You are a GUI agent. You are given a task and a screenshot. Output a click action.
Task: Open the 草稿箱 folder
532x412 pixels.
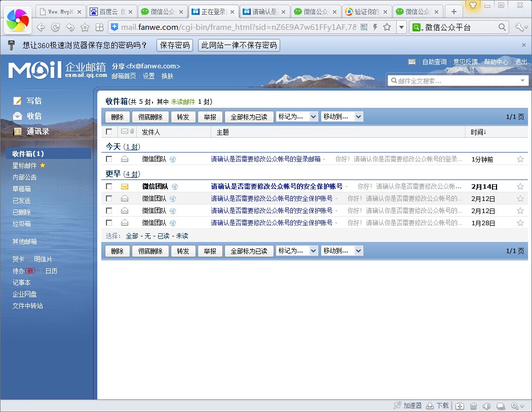pyautogui.click(x=22, y=189)
